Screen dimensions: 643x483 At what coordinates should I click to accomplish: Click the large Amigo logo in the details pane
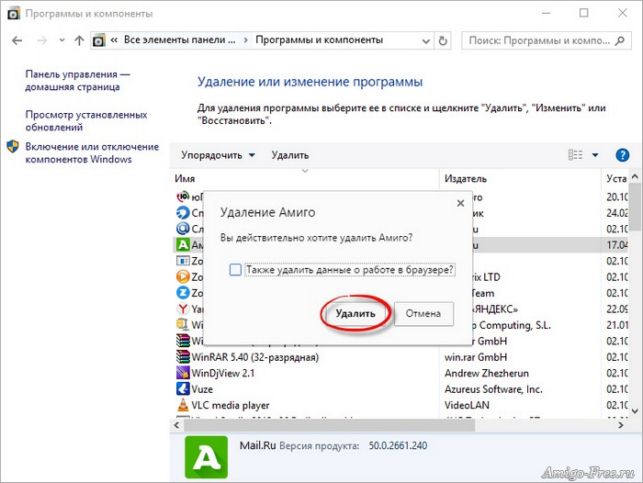point(206,457)
